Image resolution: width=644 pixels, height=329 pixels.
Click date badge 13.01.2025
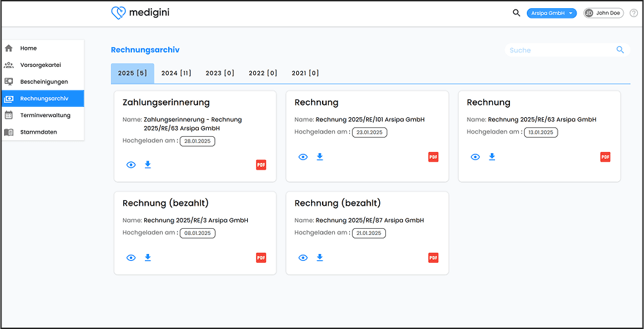click(541, 133)
